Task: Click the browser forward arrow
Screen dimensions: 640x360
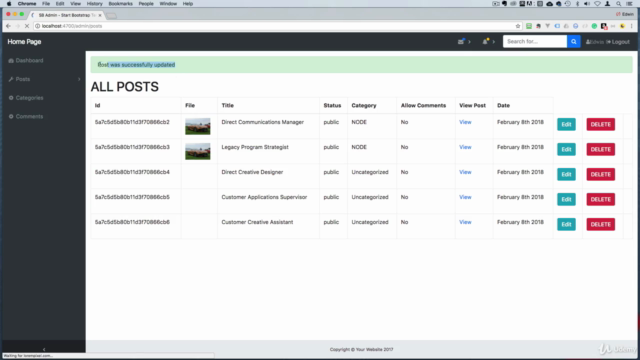Action: pyautogui.click(x=18, y=26)
